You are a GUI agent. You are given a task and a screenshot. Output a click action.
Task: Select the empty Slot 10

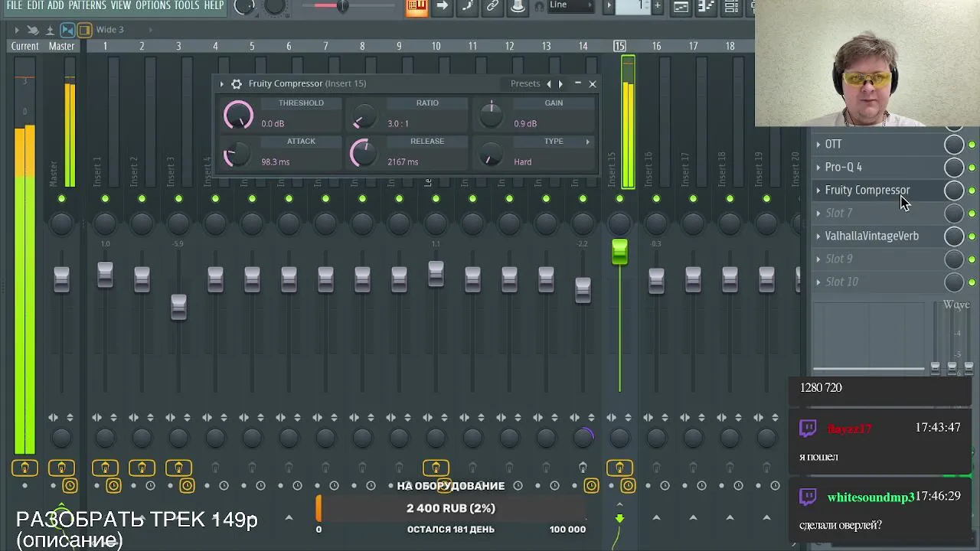(x=841, y=282)
